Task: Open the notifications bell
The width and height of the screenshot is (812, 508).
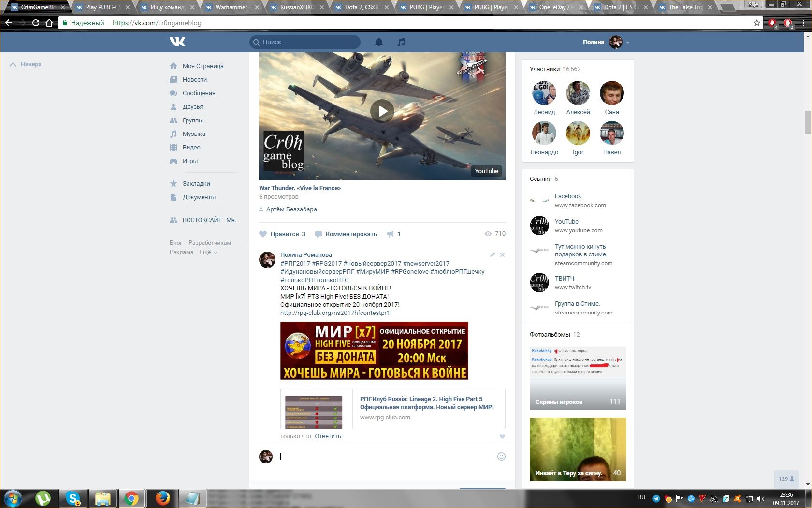Action: coord(379,42)
